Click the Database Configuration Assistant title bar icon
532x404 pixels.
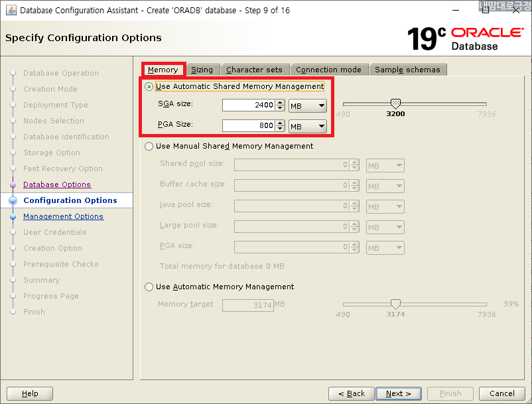11,10
